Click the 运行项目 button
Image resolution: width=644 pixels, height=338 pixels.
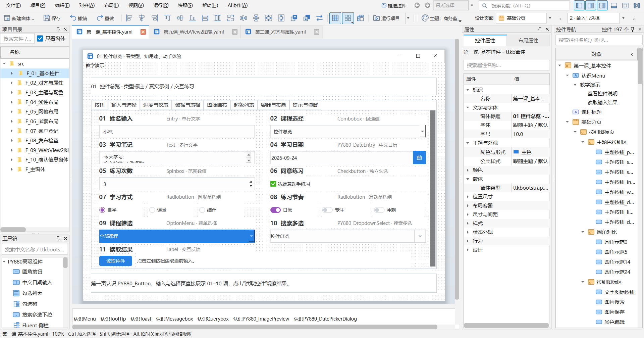tap(387, 18)
